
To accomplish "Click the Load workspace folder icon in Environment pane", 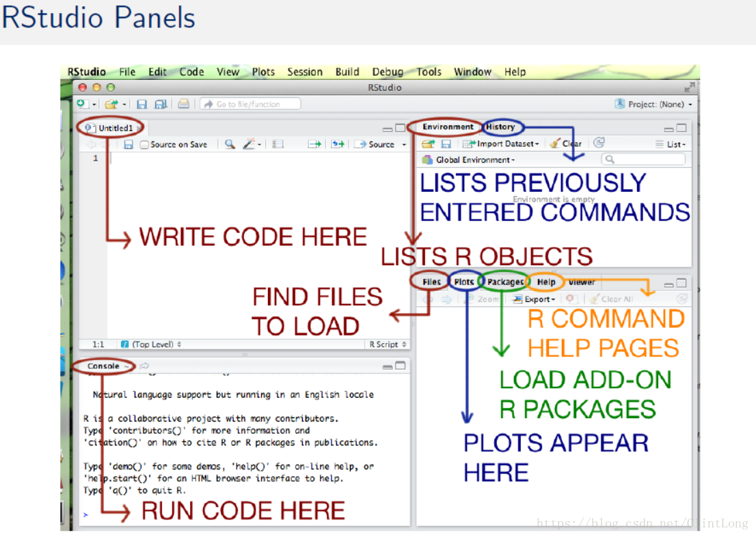I will [428, 143].
